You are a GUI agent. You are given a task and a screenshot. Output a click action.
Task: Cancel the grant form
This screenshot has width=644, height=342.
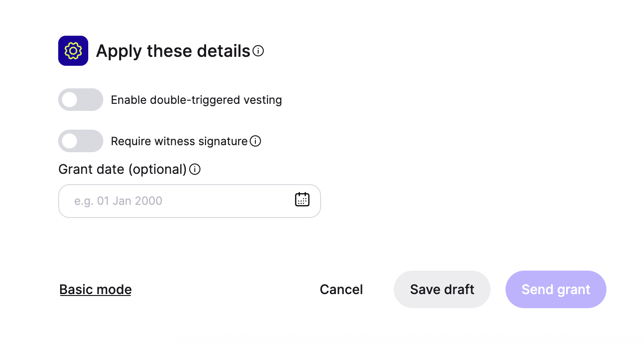[341, 289]
